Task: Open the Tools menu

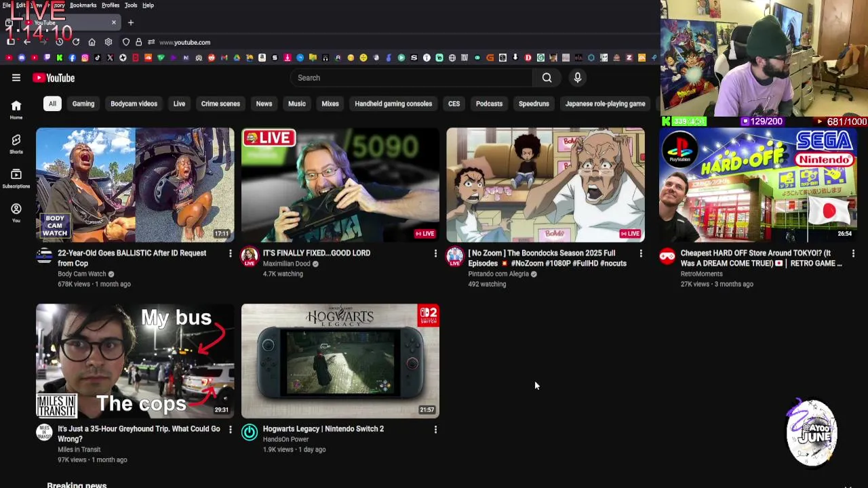Action: (131, 5)
